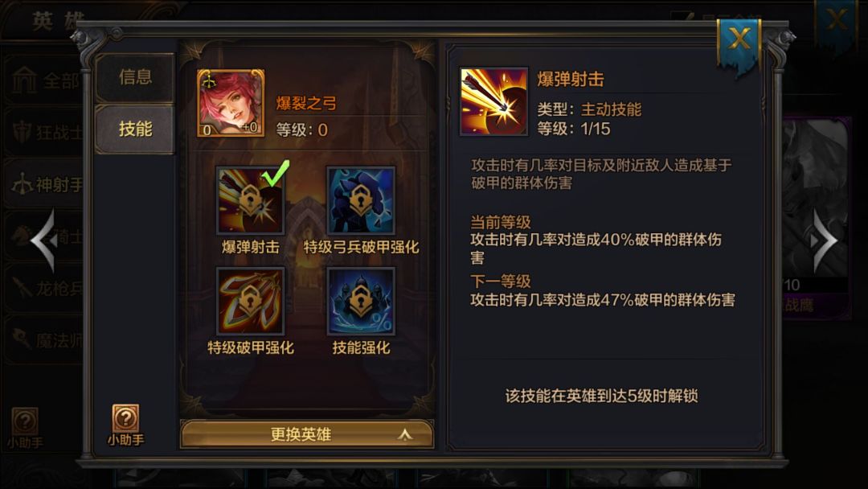868x489 pixels.
Task: Select the 特级破甲强化 locked skill icon
Action: point(250,302)
